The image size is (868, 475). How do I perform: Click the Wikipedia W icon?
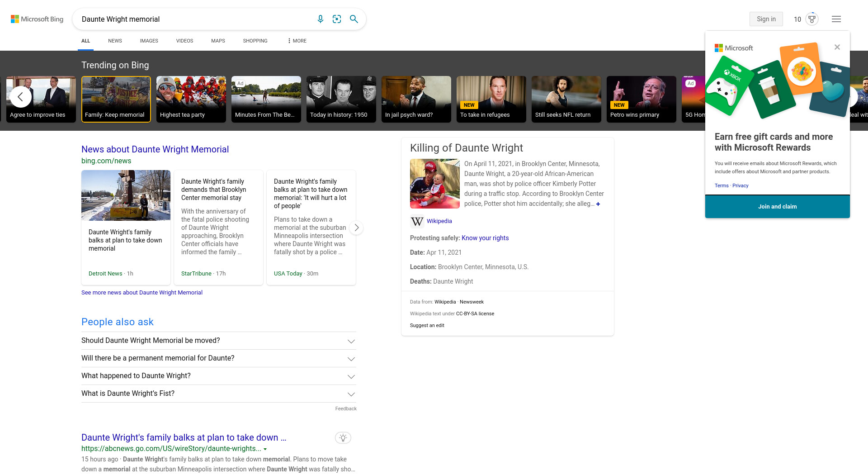pos(417,221)
